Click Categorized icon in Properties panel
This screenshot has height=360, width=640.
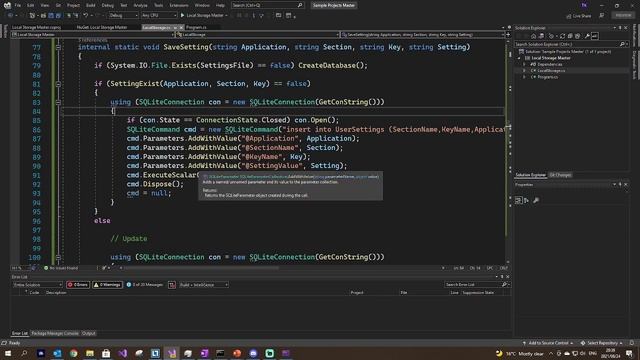tap(518, 200)
